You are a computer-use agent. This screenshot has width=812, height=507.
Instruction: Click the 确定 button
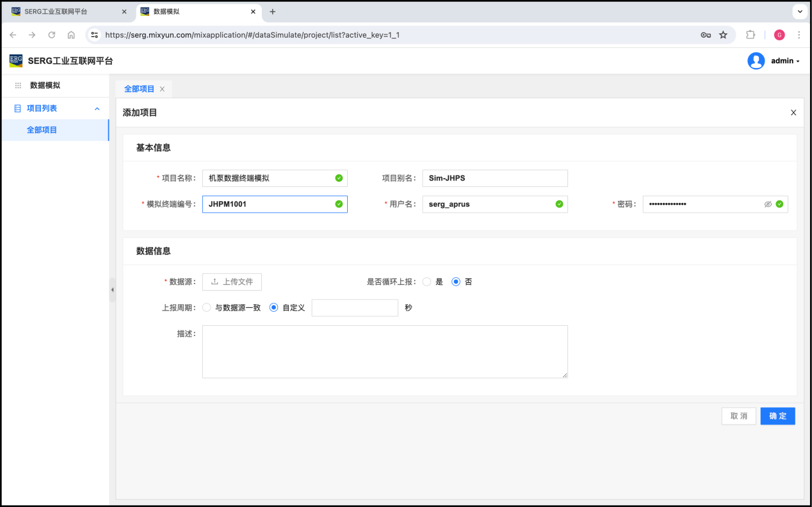click(777, 416)
